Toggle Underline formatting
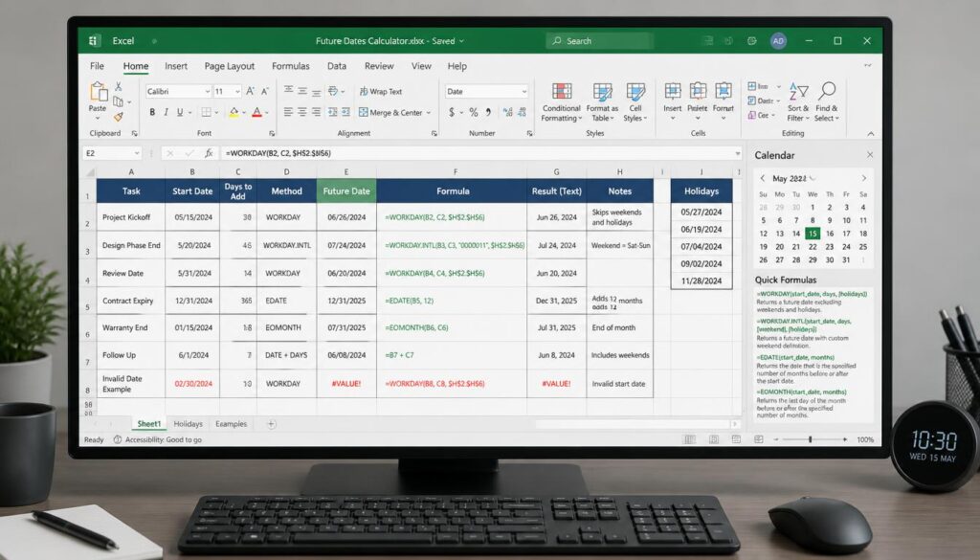 pyautogui.click(x=180, y=113)
